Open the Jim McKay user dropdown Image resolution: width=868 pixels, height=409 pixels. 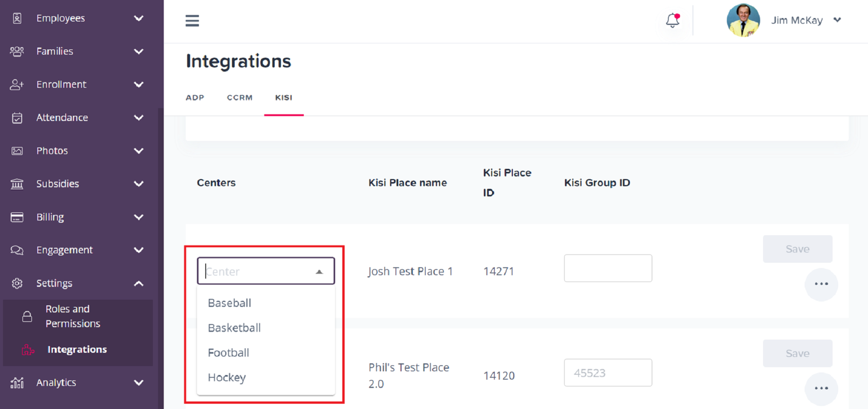tap(837, 20)
